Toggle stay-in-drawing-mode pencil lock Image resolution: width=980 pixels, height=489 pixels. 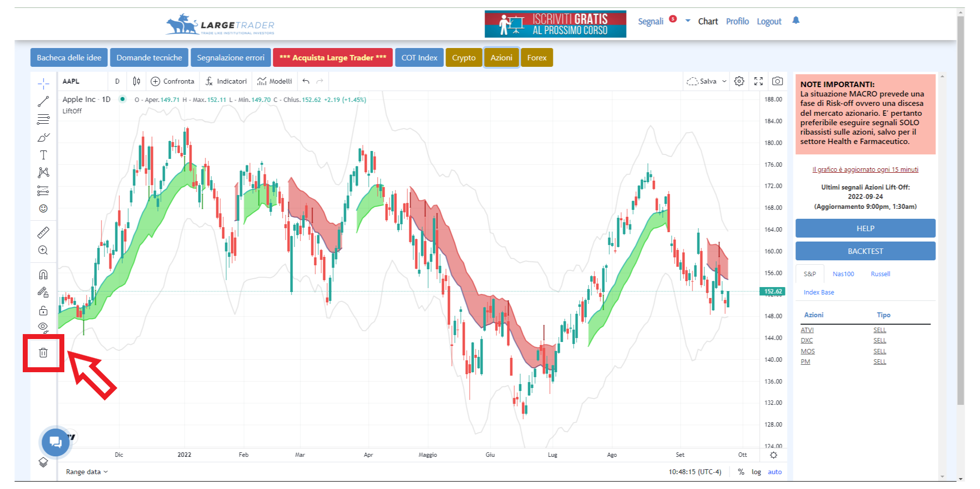(x=43, y=292)
